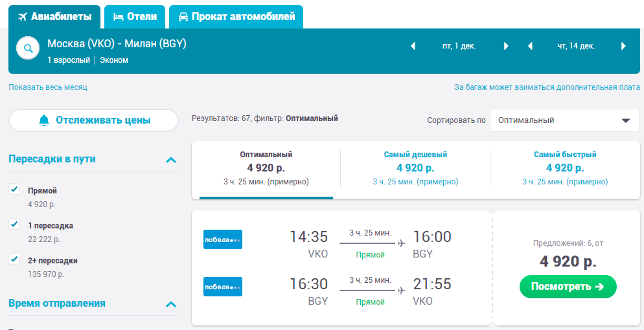Go to next return date arrow
This screenshot has height=330, width=644.
tap(623, 46)
